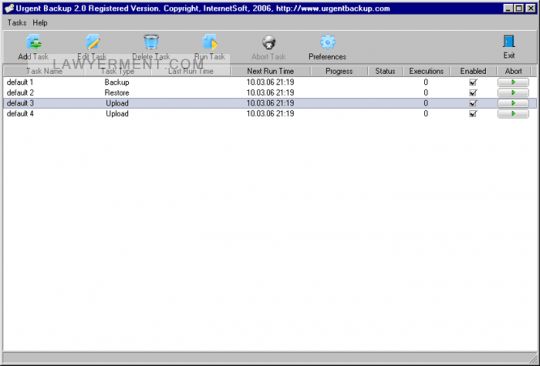Click executions count of default 1
This screenshot has width=540, height=366.
pyautogui.click(x=426, y=82)
